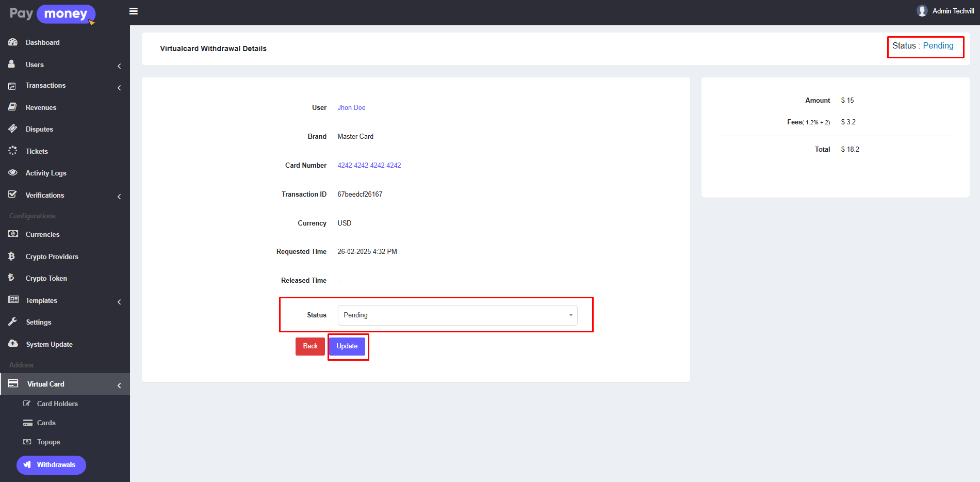Click the Crypto Providers bitcoin icon

12,256
